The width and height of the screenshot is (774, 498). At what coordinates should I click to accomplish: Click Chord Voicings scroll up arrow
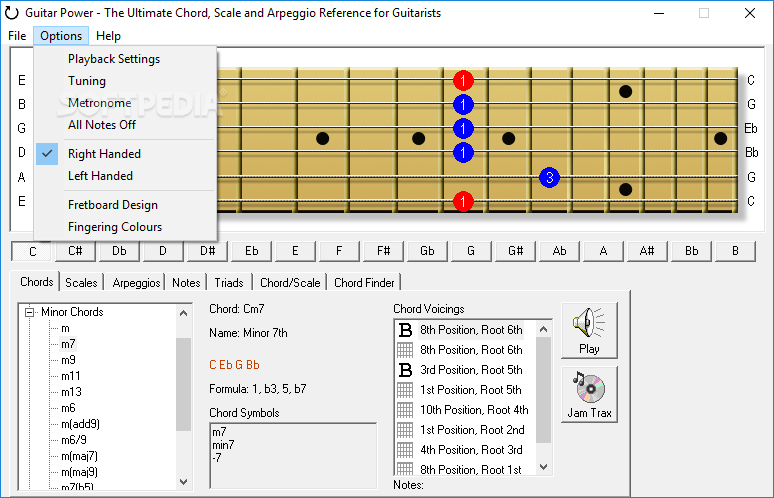click(x=543, y=329)
